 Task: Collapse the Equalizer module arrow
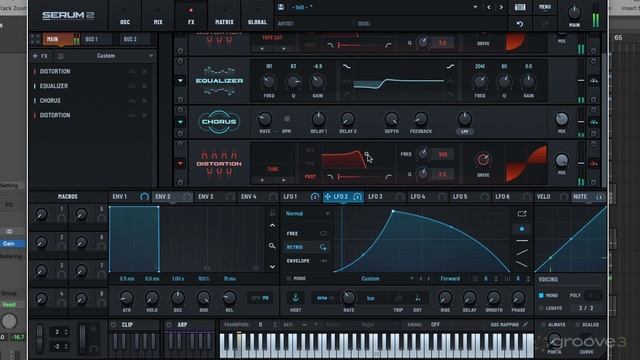tap(180, 81)
